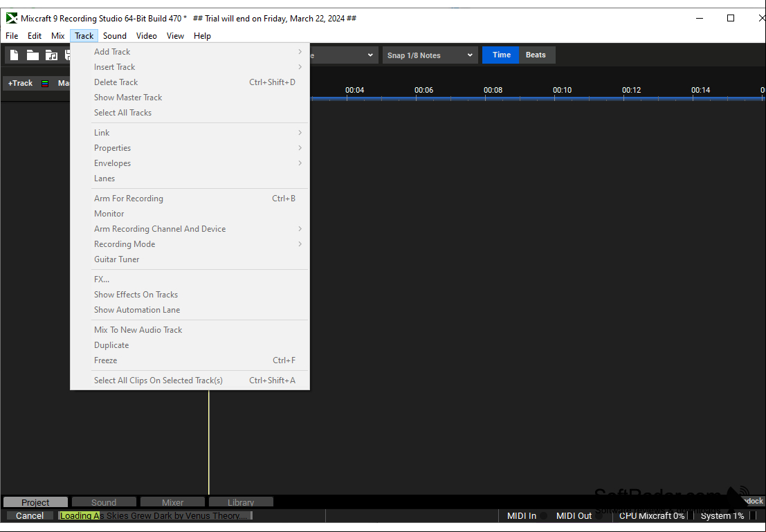Choose FX... menu entry
Image resolution: width=766 pixels, height=532 pixels.
click(x=190, y=279)
